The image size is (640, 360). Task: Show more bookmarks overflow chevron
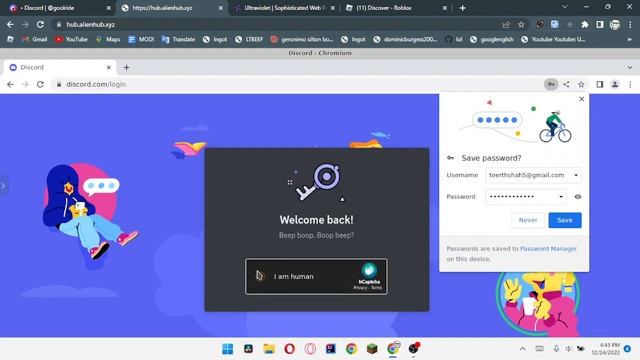[x=629, y=39]
